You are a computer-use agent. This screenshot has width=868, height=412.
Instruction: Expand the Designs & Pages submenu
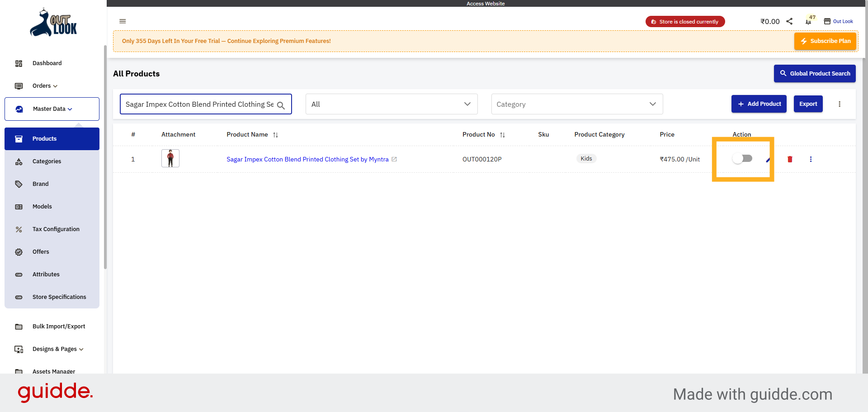coord(81,349)
